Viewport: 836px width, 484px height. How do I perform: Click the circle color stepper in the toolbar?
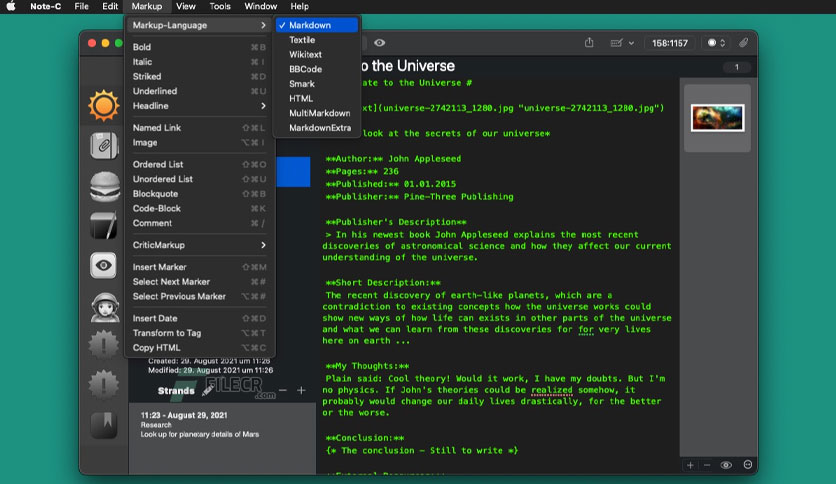click(716, 43)
